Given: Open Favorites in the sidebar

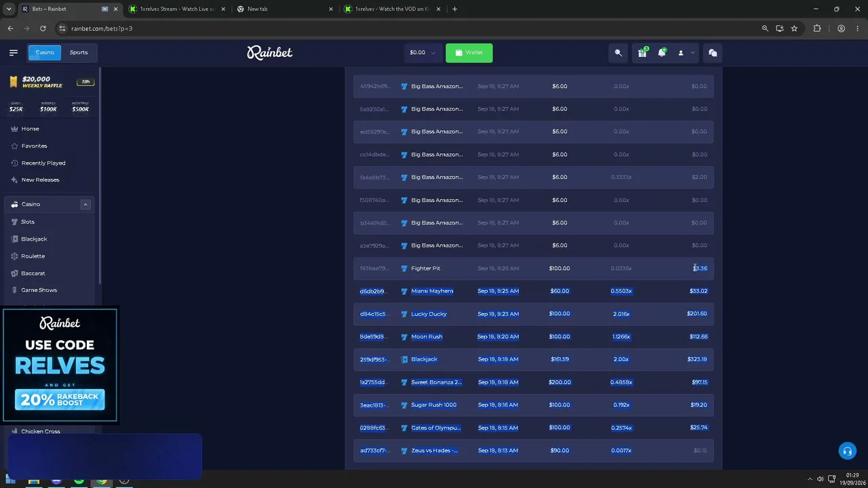Looking at the screenshot, I should click(x=34, y=146).
